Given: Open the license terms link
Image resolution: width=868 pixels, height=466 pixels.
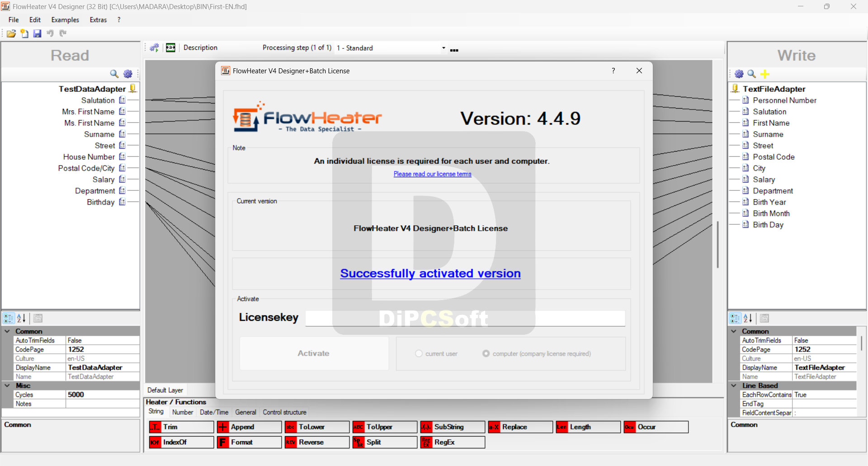Looking at the screenshot, I should 432,174.
